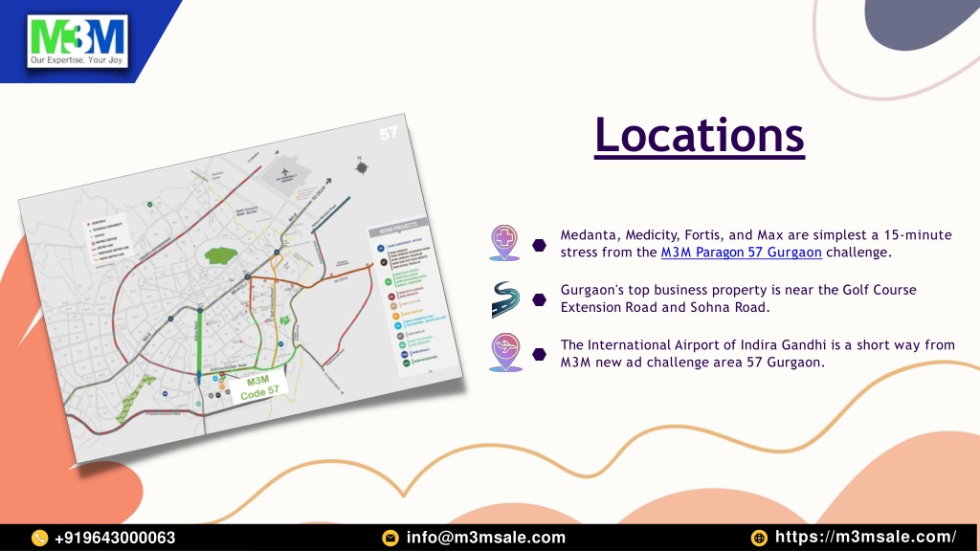Click the text about Medanta, Medicity, Fortis
Viewport: 980px width, 551px height.
[x=756, y=244]
